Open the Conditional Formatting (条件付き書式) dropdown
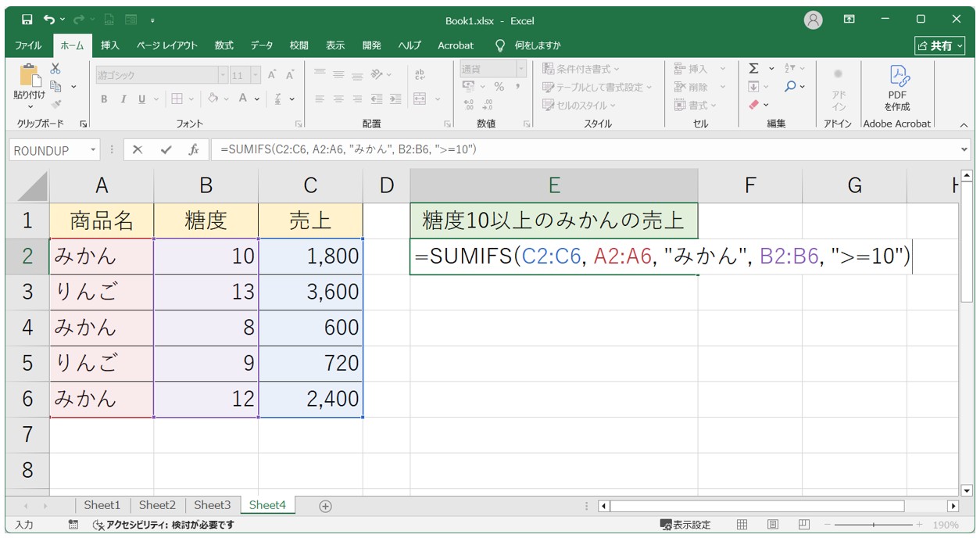The width and height of the screenshot is (980, 538). 581,69
